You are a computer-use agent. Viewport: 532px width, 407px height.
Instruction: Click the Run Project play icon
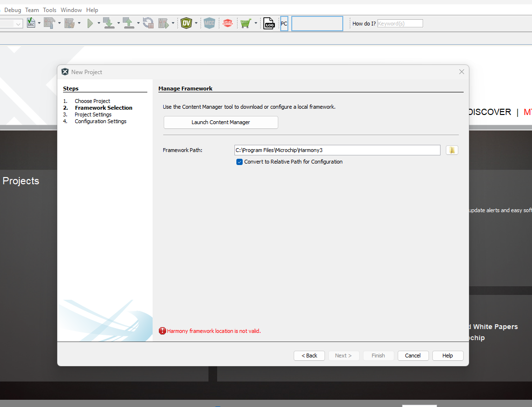pos(90,23)
